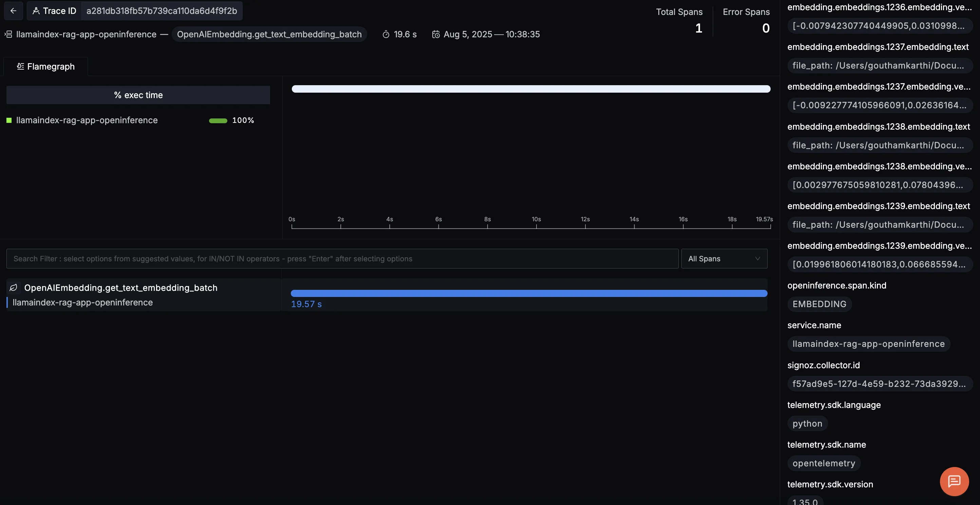Click the python sdk language value

point(807,424)
